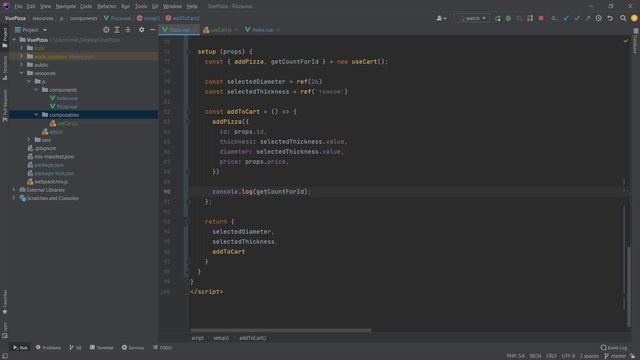
Task: Expand the public folder
Action: pyautogui.click(x=22, y=65)
